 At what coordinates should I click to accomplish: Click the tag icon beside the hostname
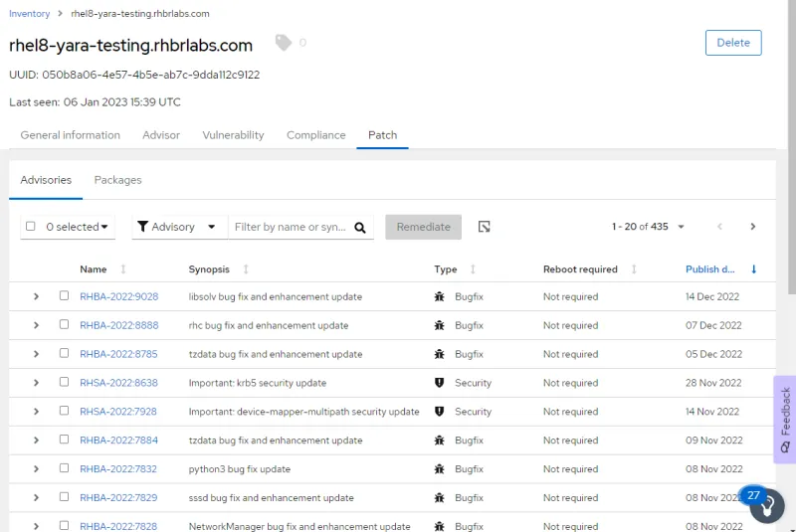284,43
